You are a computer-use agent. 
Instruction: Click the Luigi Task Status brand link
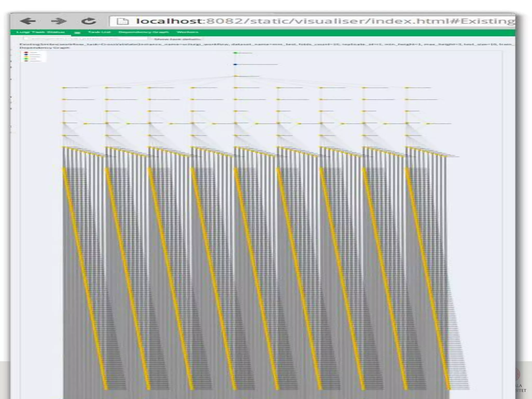tap(41, 32)
